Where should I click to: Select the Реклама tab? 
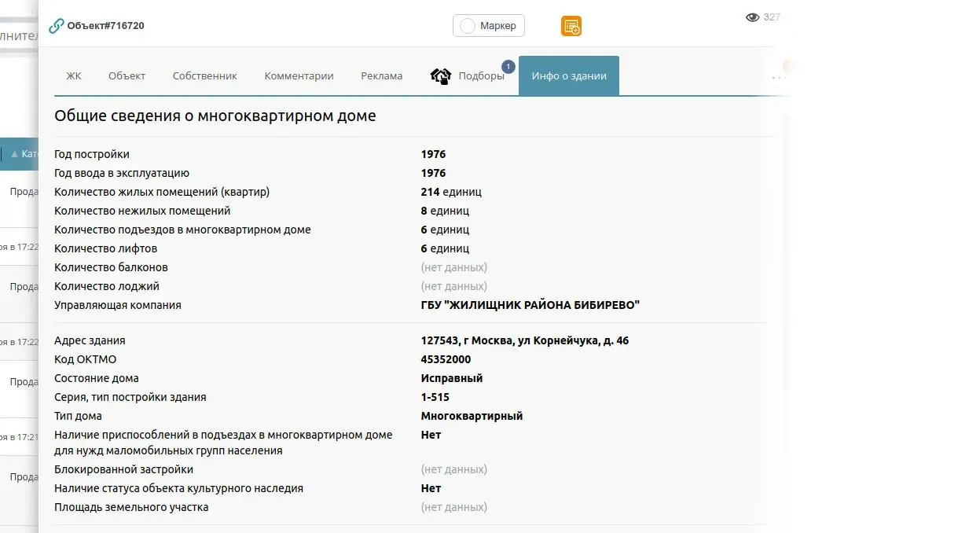pos(381,76)
